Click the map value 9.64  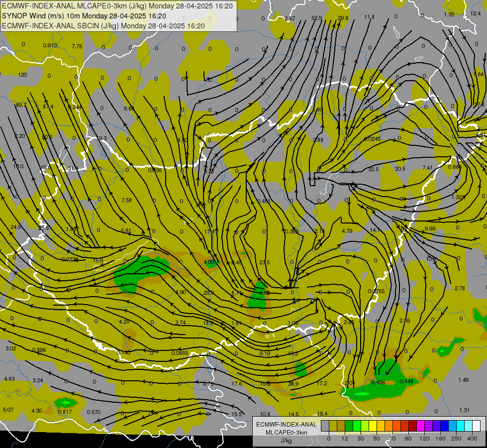tap(128, 109)
